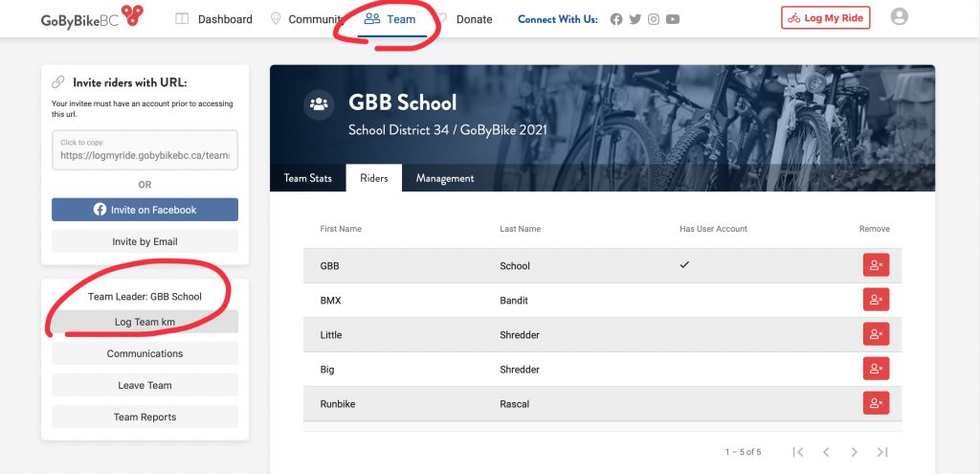Visit the Twitter icon in Connect With Us
This screenshot has height=474, width=980.
tap(635, 19)
